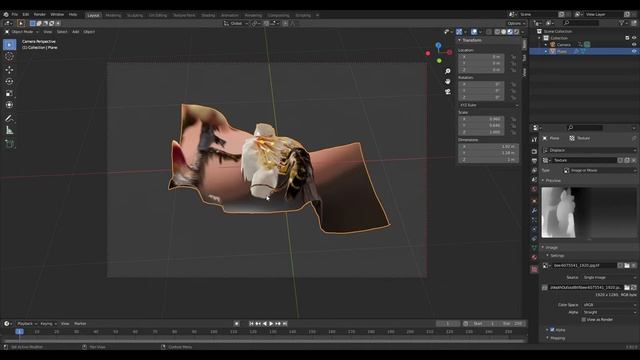Select the Cursor tool

[x=9, y=57]
